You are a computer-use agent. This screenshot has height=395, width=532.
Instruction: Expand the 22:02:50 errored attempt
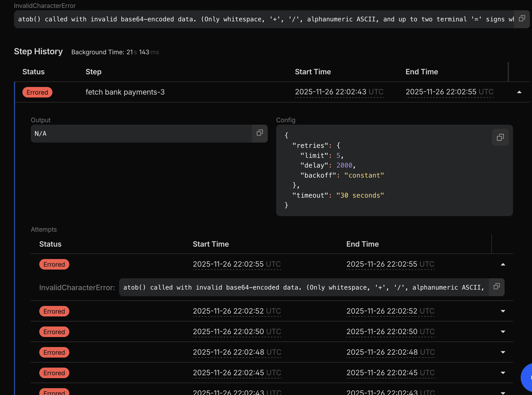coord(503,332)
